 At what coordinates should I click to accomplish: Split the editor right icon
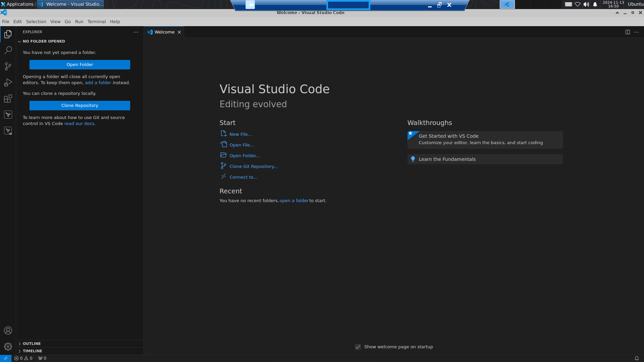point(628,32)
